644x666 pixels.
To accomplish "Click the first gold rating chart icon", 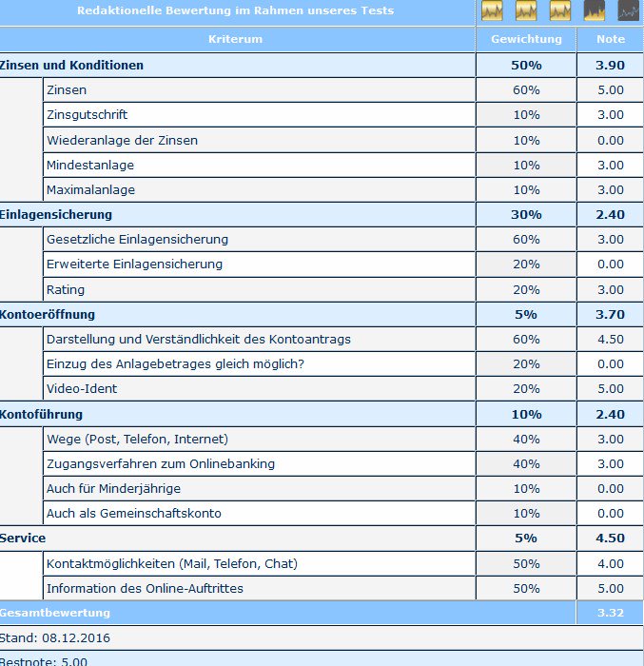I will point(492,10).
